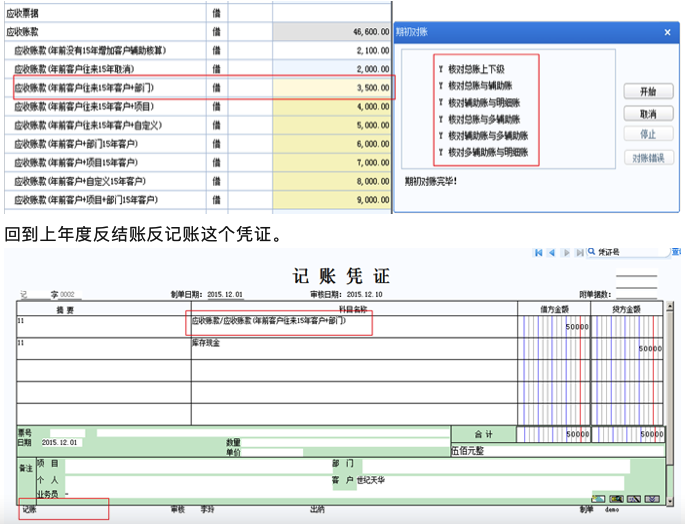Click the 9,000.00 balance cell
Viewport: 685px width, 524px height.
[x=332, y=200]
